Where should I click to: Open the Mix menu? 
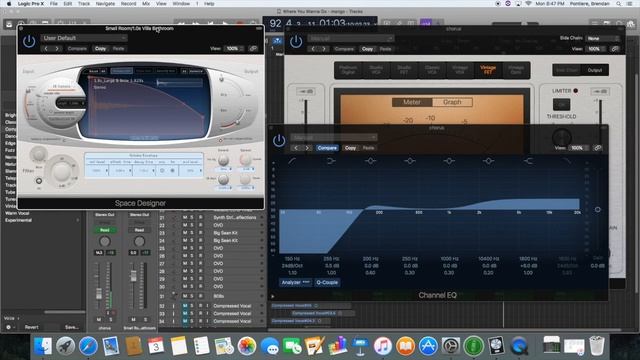click(x=146, y=4)
